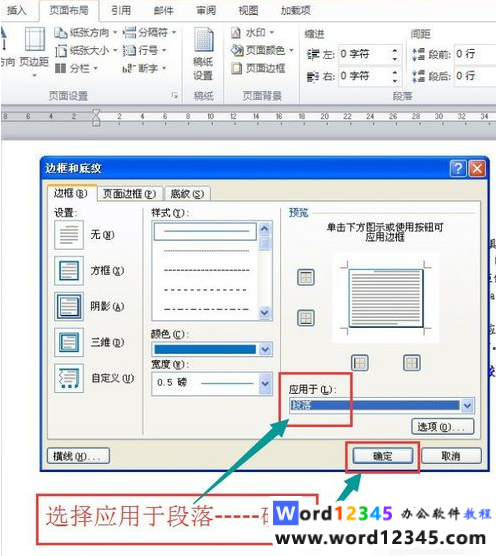
Task: Toggle bottom border button in preview
Action: [x=306, y=318]
